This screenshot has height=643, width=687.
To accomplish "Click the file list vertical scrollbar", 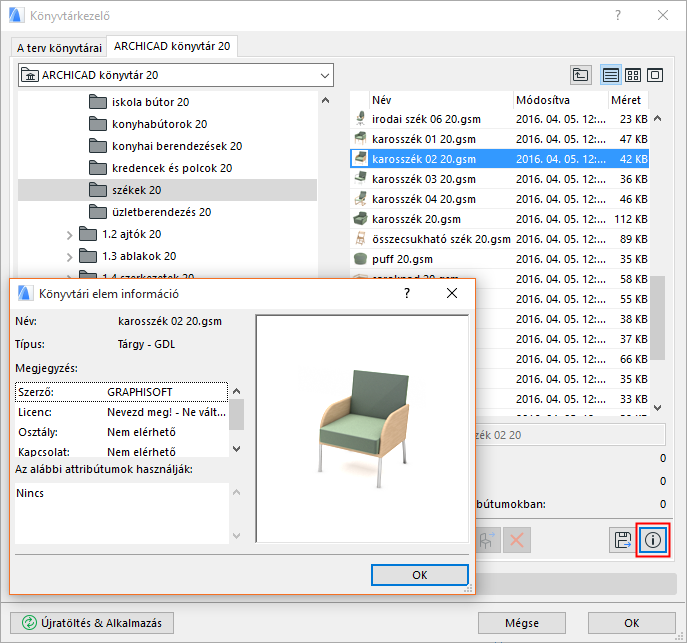I will [657, 318].
